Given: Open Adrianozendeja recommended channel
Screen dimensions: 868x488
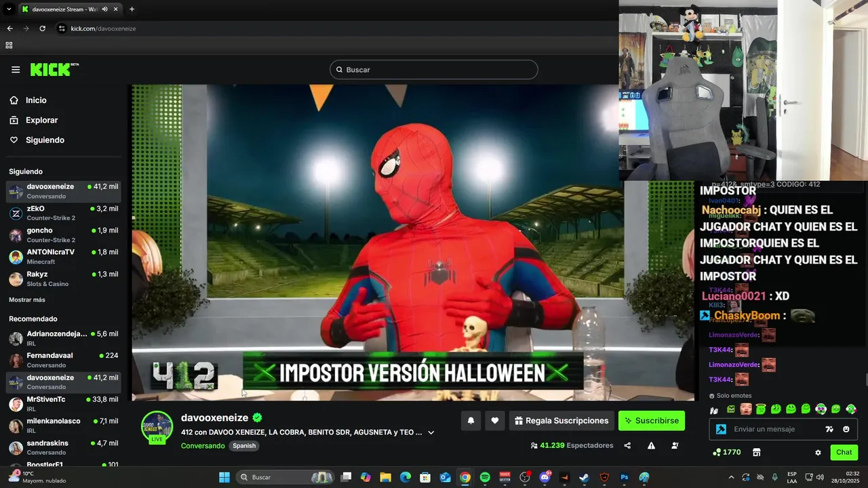Looking at the screenshot, I should coord(64,338).
